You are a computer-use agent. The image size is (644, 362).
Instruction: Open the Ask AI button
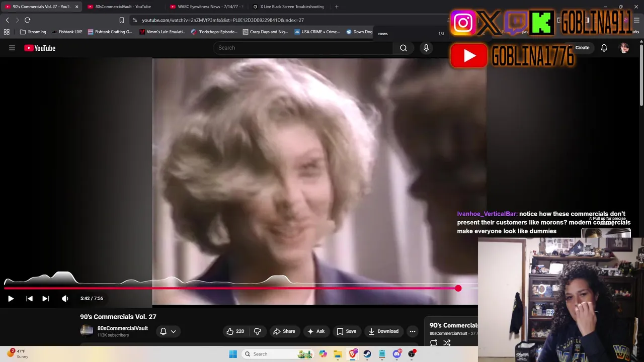pyautogui.click(x=315, y=331)
